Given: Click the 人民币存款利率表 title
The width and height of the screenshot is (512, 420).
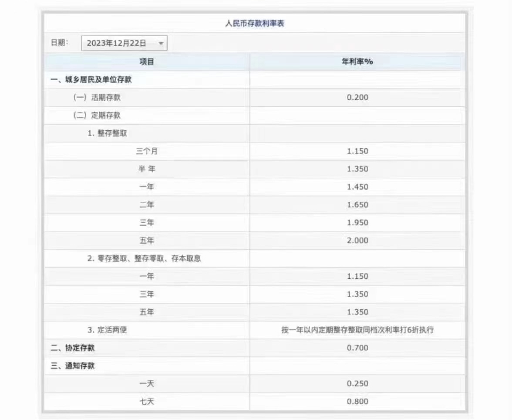Looking at the screenshot, I should tap(255, 24).
